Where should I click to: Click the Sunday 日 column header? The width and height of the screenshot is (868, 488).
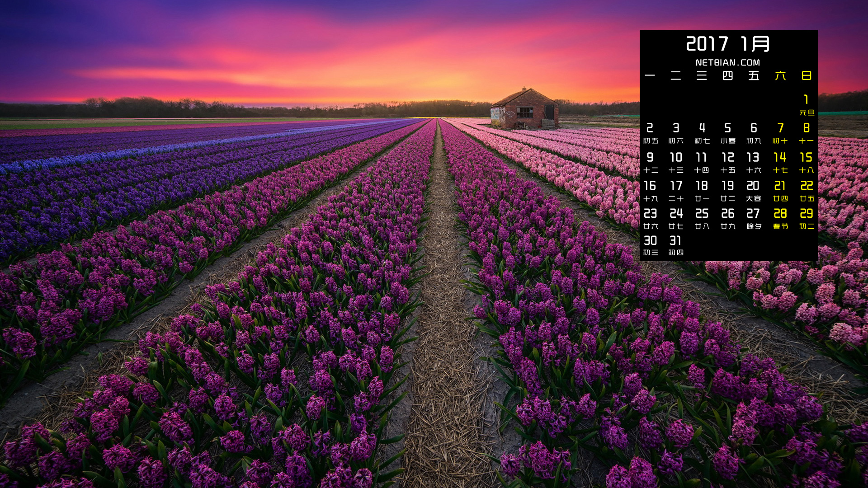(x=806, y=75)
